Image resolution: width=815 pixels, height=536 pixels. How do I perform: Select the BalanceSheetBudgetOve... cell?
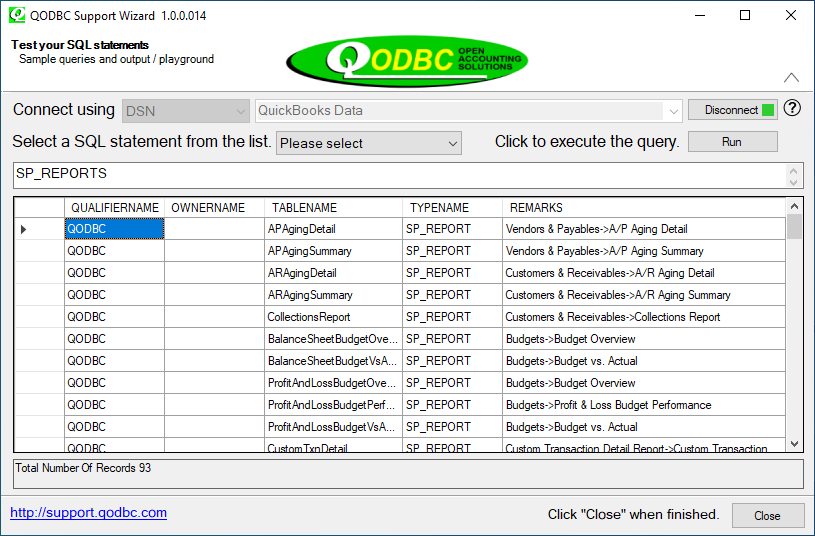(x=333, y=339)
